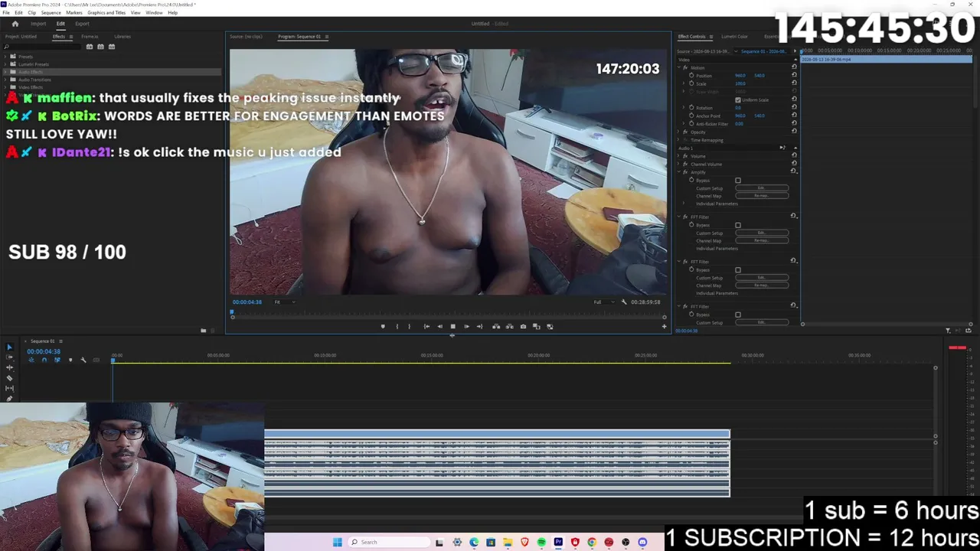Toggle animation stopwatch for Anti-flicker Filter
Viewport: 980px width, 551px height.
(x=691, y=124)
